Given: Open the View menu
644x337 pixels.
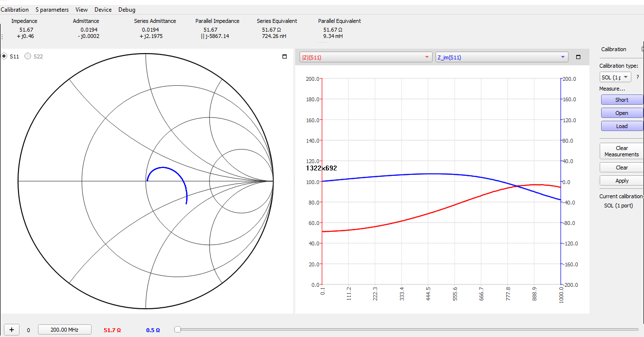Looking at the screenshot, I should pos(81,10).
